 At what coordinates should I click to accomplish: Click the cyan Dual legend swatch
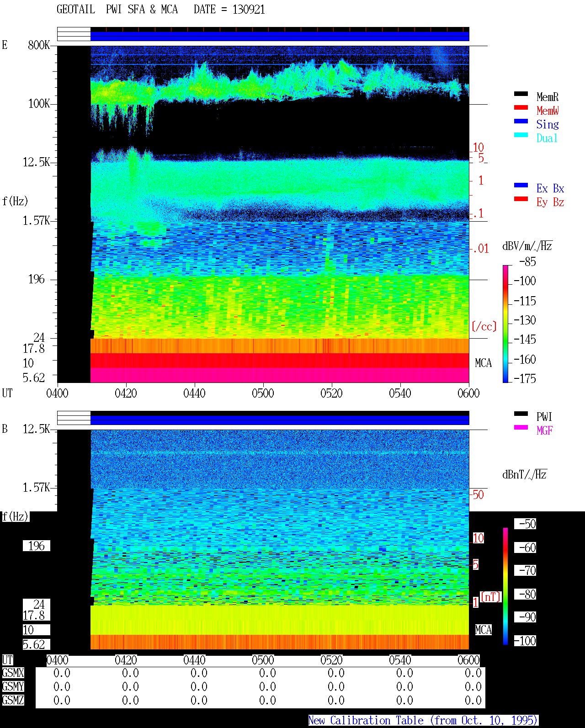coord(521,135)
